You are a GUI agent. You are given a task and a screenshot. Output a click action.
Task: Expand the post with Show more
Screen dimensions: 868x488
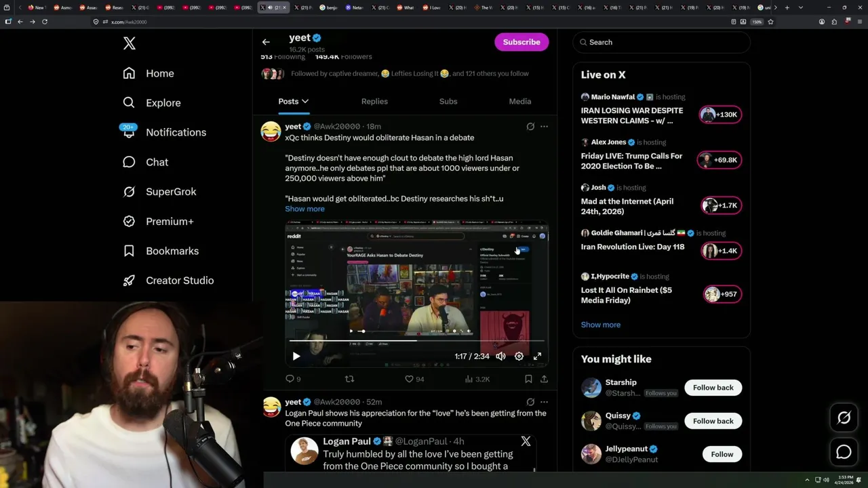304,209
